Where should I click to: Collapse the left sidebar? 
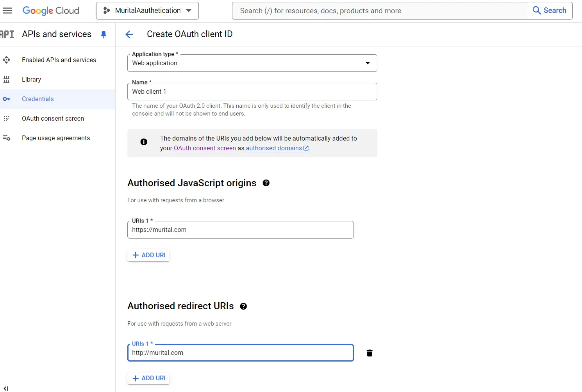pyautogui.click(x=6, y=388)
